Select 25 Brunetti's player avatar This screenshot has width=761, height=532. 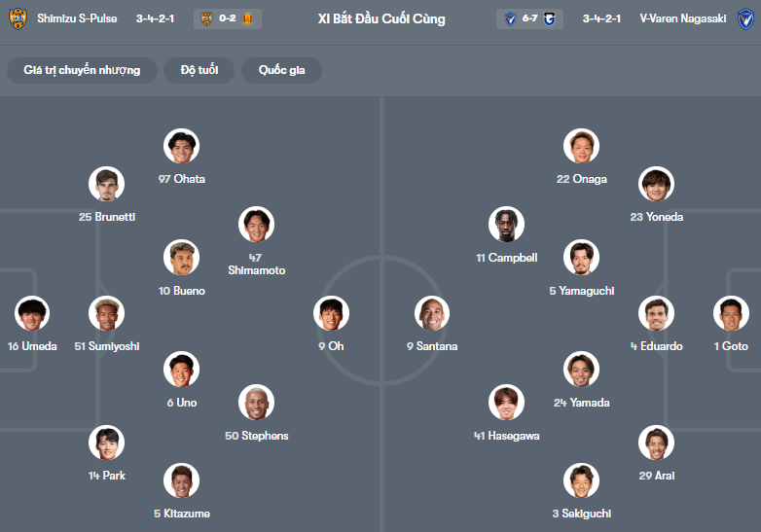coord(107,185)
